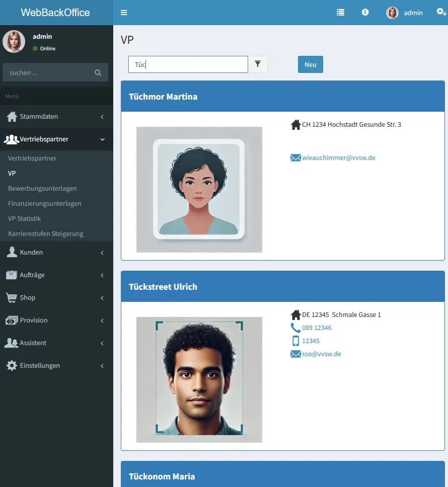Open settings gears icon at top right
The width and height of the screenshot is (448, 487).
(441, 12)
